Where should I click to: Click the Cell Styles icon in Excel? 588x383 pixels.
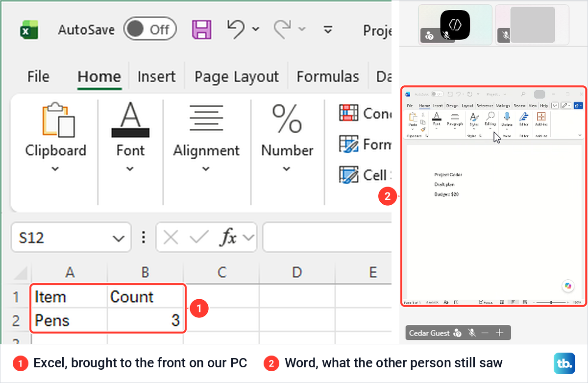[349, 175]
